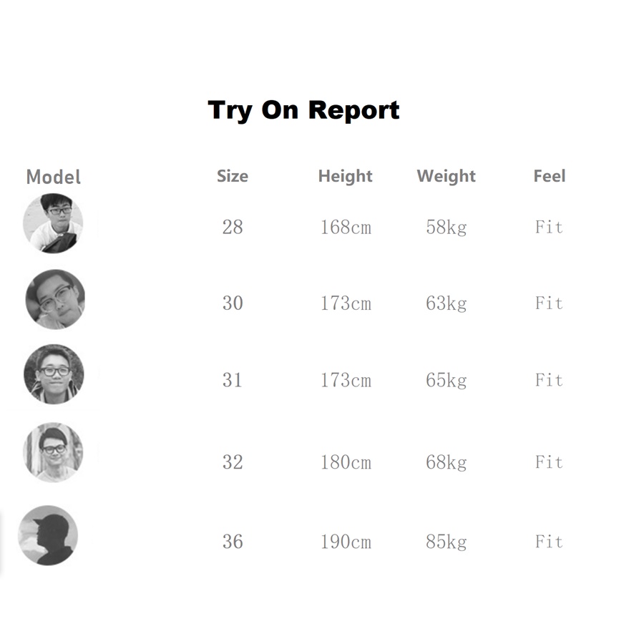Select the 180cm height cell
This screenshot has height=644, width=644.
(x=346, y=462)
